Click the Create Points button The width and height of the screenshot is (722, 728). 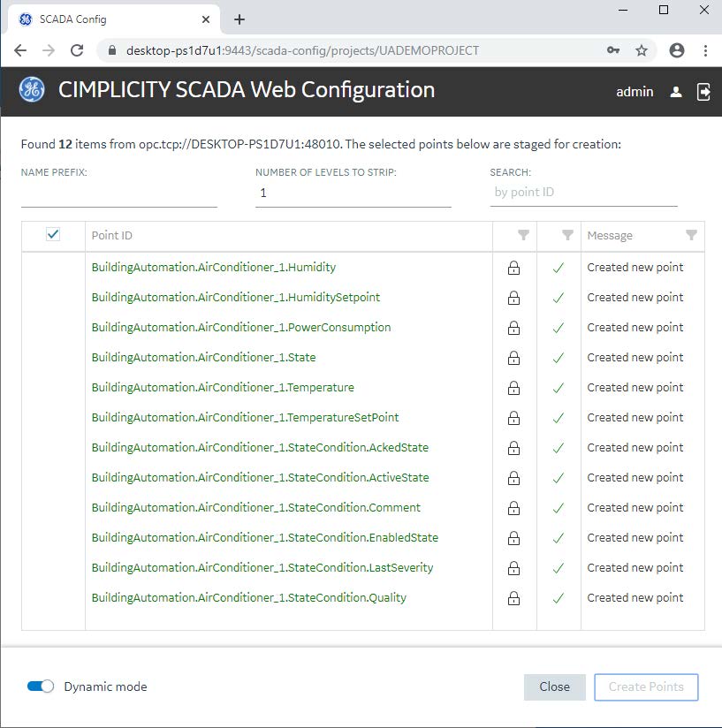click(646, 686)
